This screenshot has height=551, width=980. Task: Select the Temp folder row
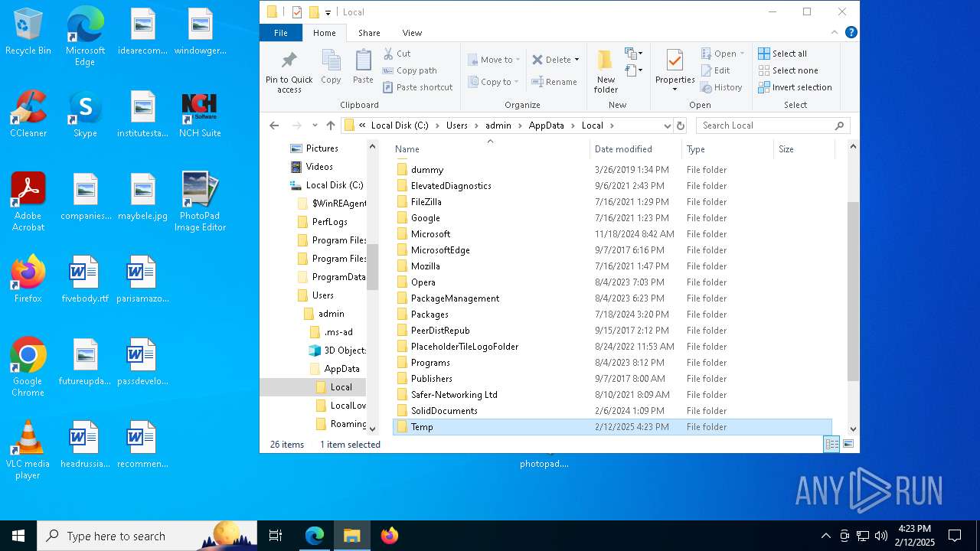(x=612, y=427)
